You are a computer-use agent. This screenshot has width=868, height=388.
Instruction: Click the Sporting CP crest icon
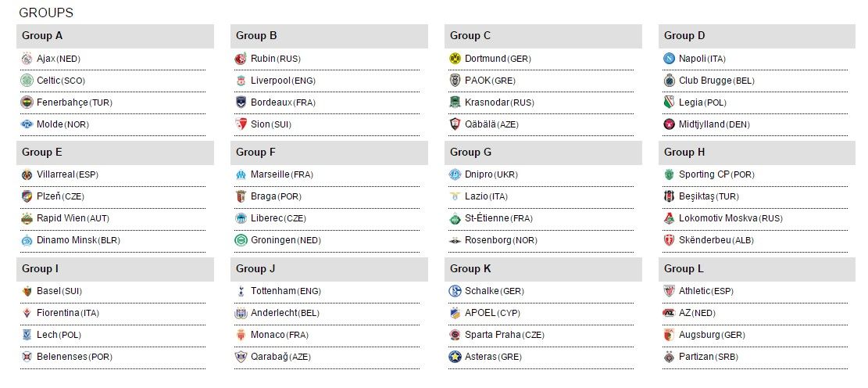[x=670, y=174]
